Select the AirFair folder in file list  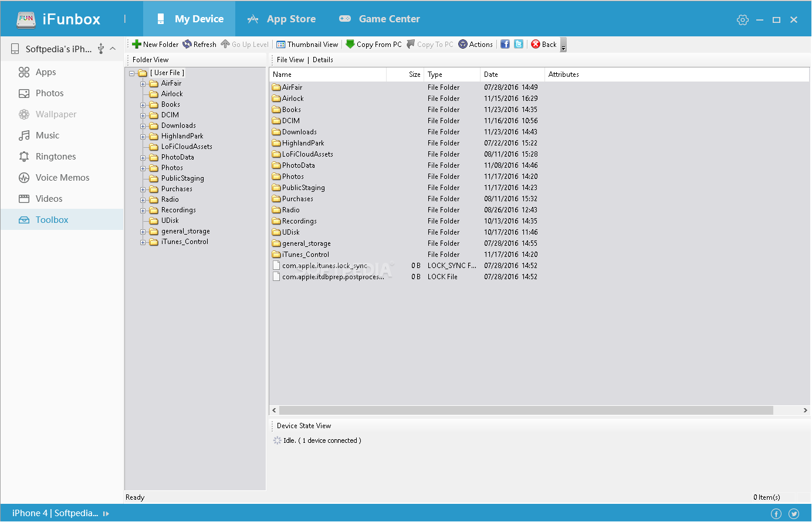pyautogui.click(x=287, y=87)
